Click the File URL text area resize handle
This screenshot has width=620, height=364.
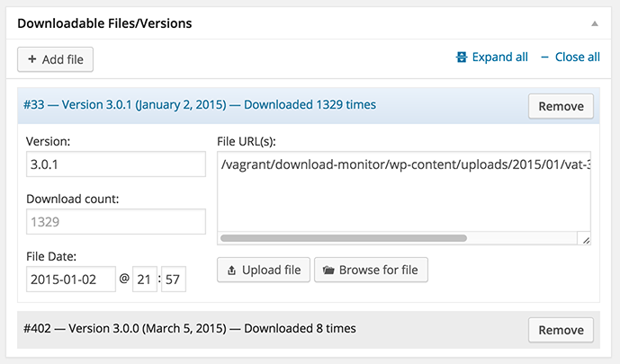coord(586,240)
